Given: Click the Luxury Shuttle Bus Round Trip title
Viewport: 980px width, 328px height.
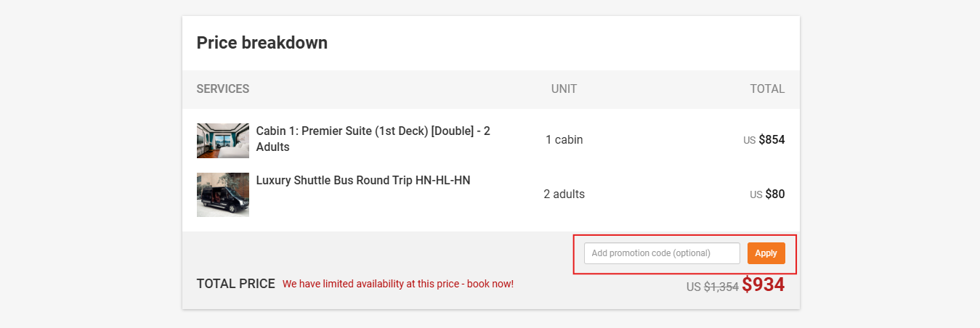Looking at the screenshot, I should click(x=363, y=180).
